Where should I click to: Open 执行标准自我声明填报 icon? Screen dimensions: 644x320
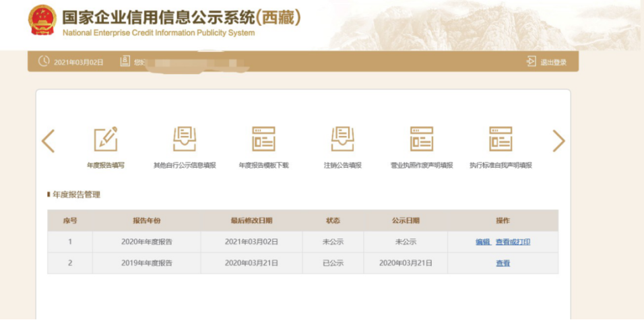click(x=501, y=139)
